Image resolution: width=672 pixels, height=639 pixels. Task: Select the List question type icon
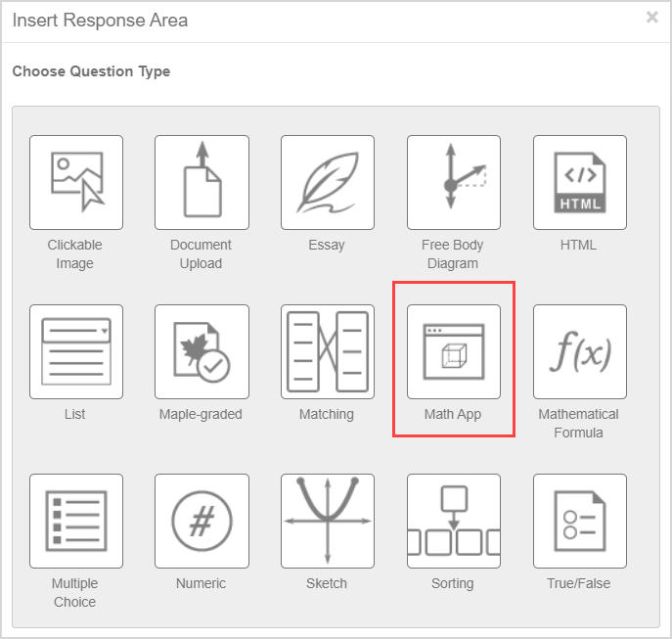pos(75,351)
